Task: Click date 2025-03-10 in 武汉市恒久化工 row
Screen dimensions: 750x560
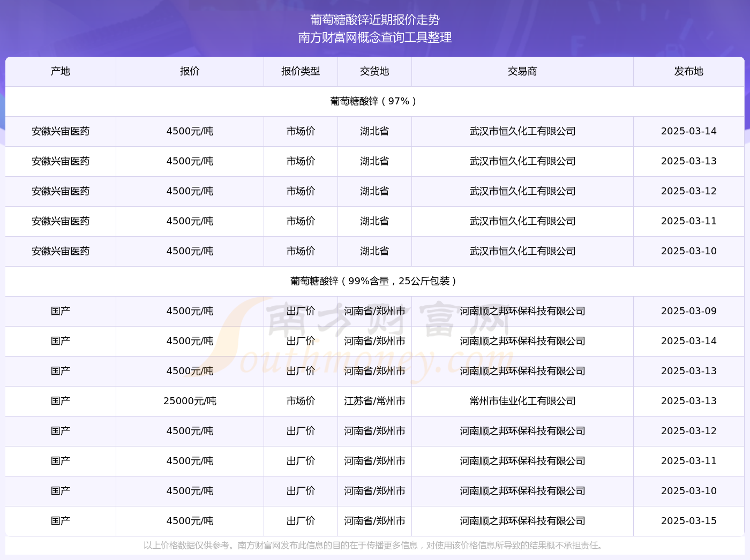Action: (x=689, y=251)
